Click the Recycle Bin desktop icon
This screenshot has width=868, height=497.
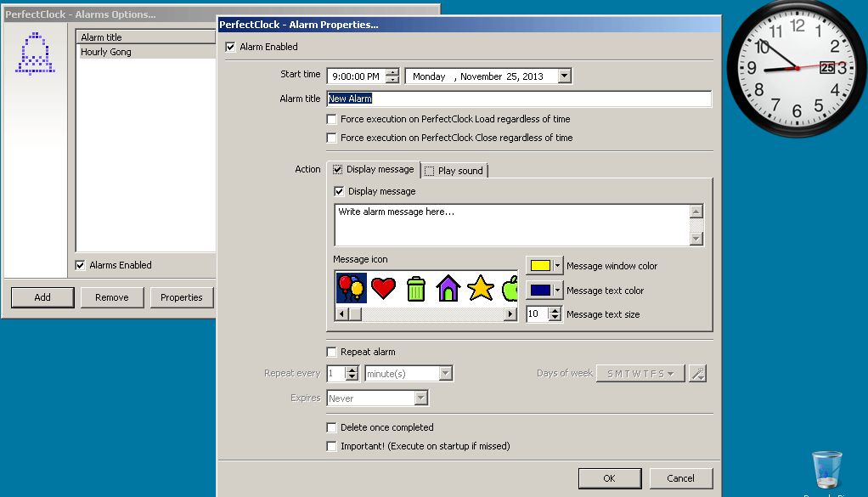pos(826,469)
